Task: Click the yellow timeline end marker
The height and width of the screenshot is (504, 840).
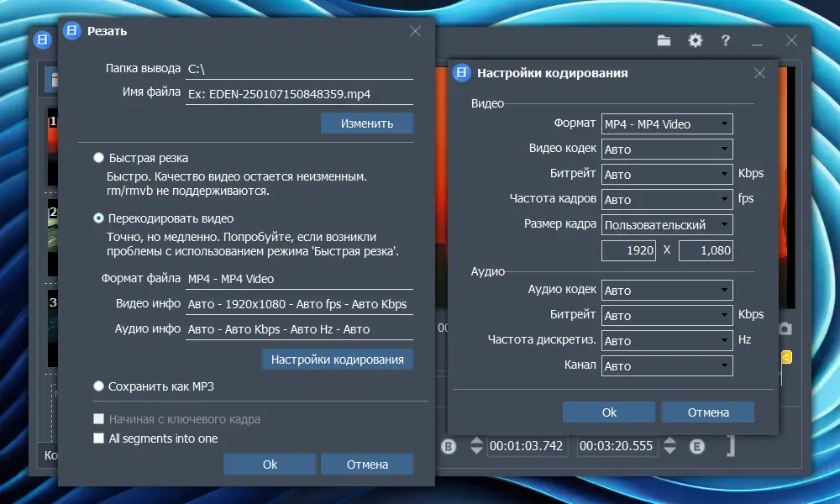Action: click(786, 357)
